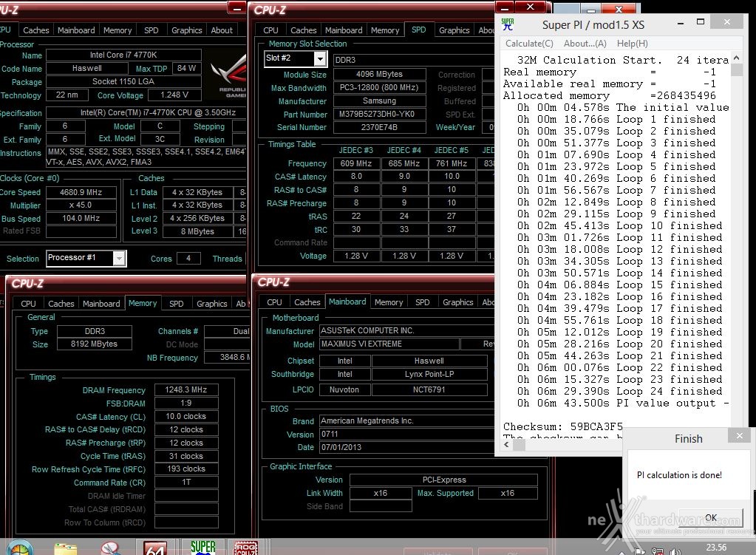Switch to CPU tab in SPD window
Image resolution: width=756 pixels, height=555 pixels.
(x=270, y=30)
